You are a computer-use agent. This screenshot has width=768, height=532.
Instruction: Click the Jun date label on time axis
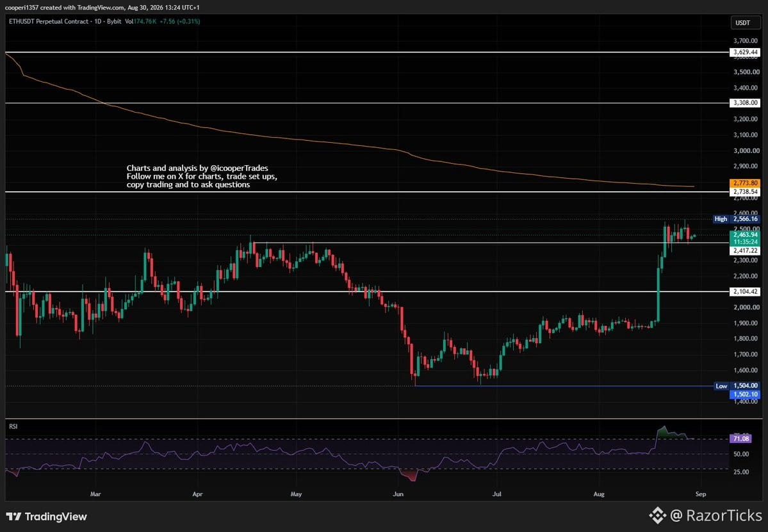(398, 494)
